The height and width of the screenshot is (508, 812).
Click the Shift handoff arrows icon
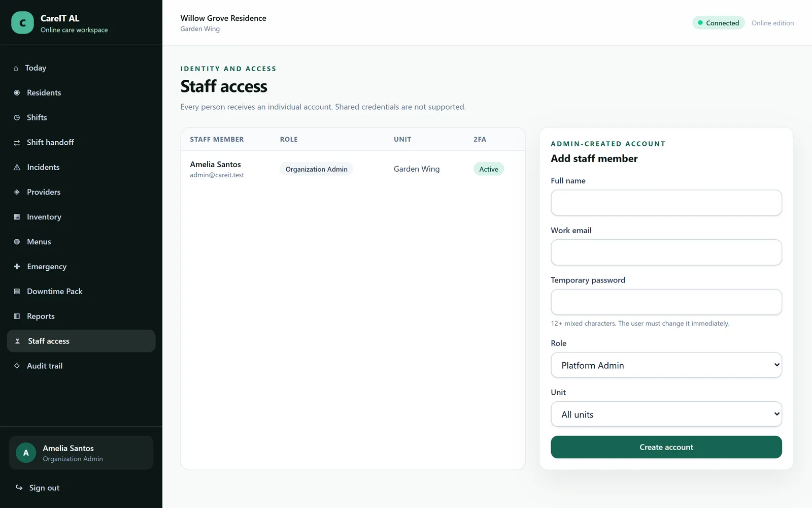pyautogui.click(x=17, y=142)
